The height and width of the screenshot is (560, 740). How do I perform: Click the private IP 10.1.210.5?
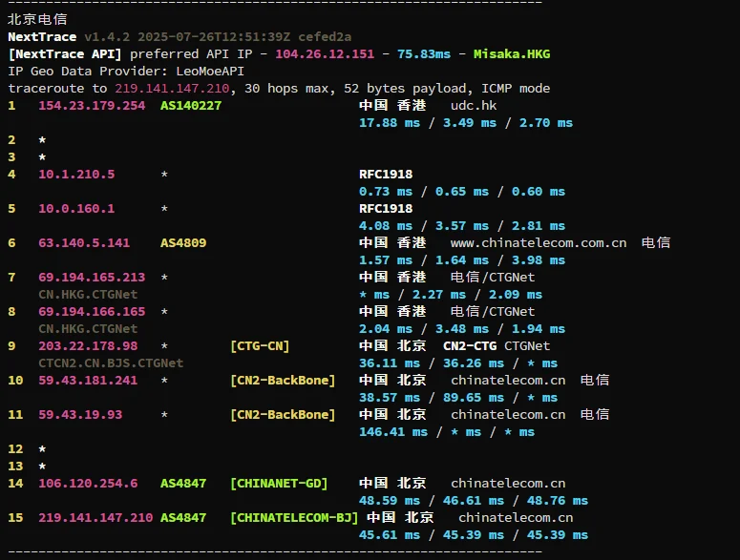coord(76,175)
